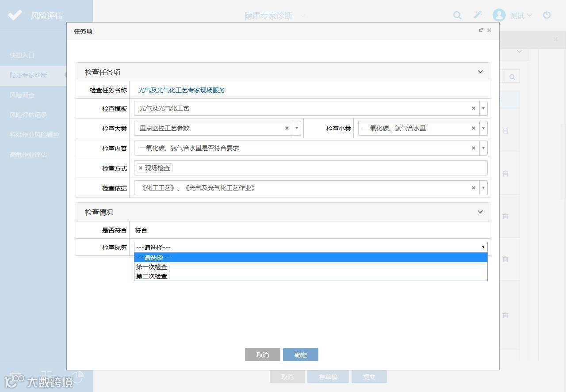Click the 风险评估 checkmark logo

click(x=15, y=15)
